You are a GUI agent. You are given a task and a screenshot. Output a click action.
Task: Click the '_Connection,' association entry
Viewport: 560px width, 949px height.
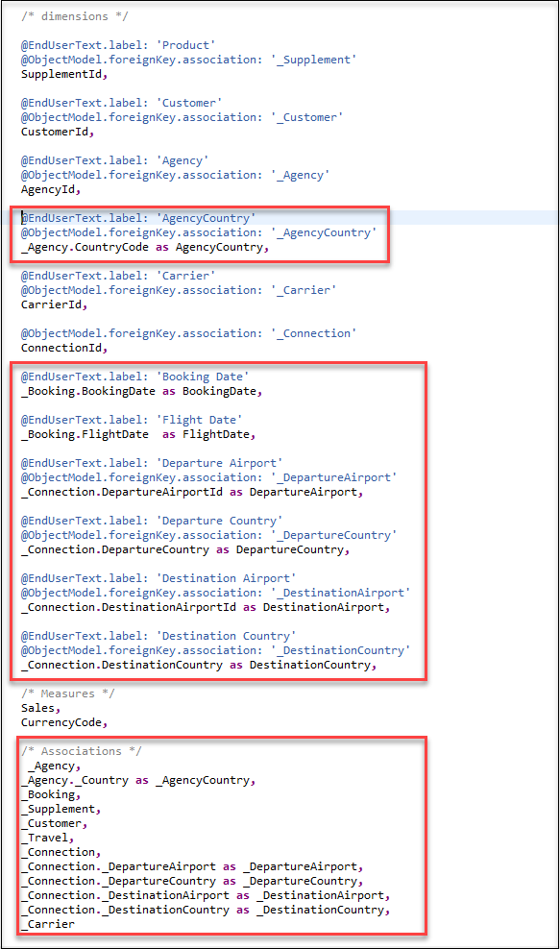coord(61,852)
